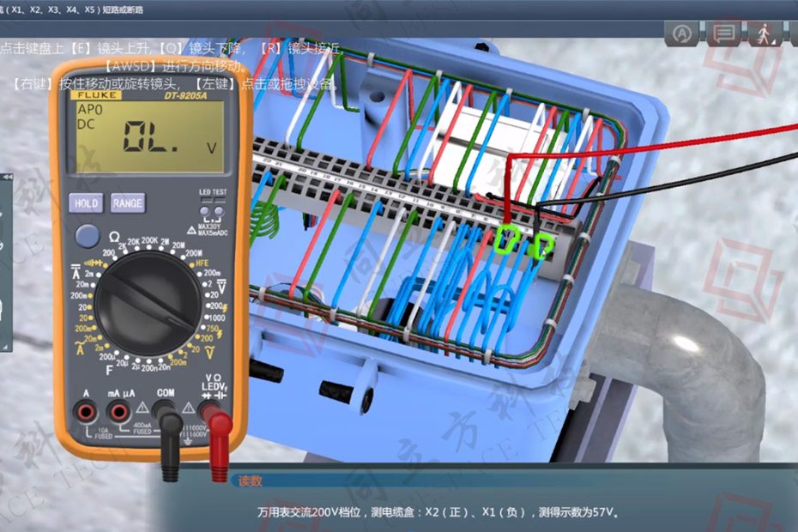Viewport: 798px width, 532px height.
Task: Click the mA µA input jack
Action: point(119,411)
